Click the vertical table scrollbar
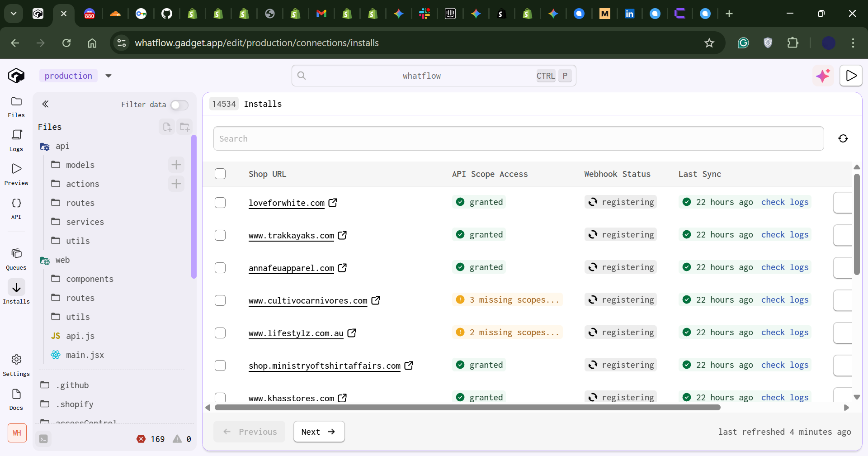The width and height of the screenshot is (868, 456). click(x=857, y=224)
